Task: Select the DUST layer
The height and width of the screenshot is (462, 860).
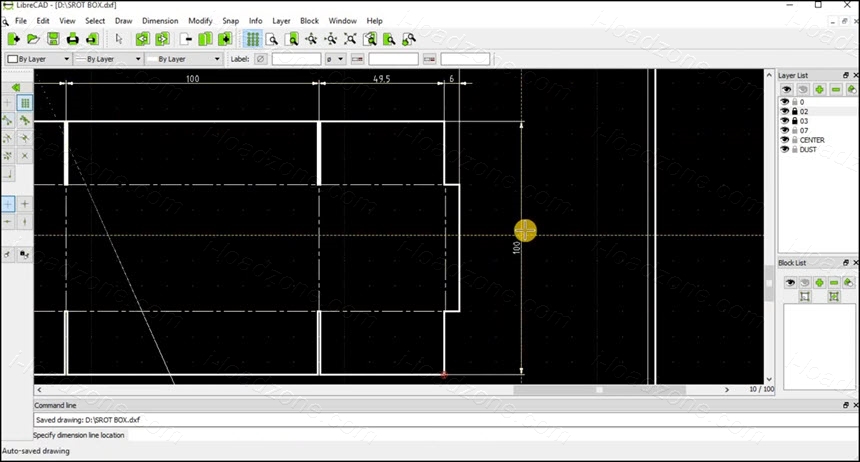Action: [808, 149]
